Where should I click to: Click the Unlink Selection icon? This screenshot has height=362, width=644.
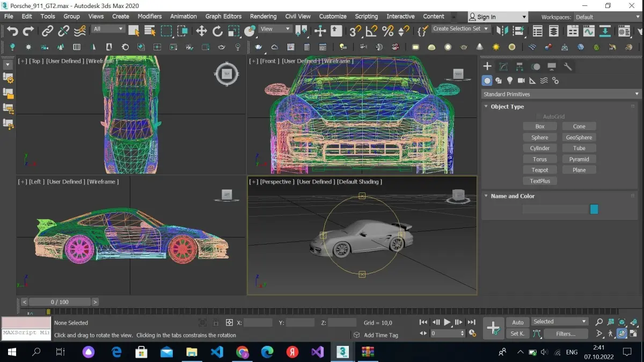pos(64,31)
